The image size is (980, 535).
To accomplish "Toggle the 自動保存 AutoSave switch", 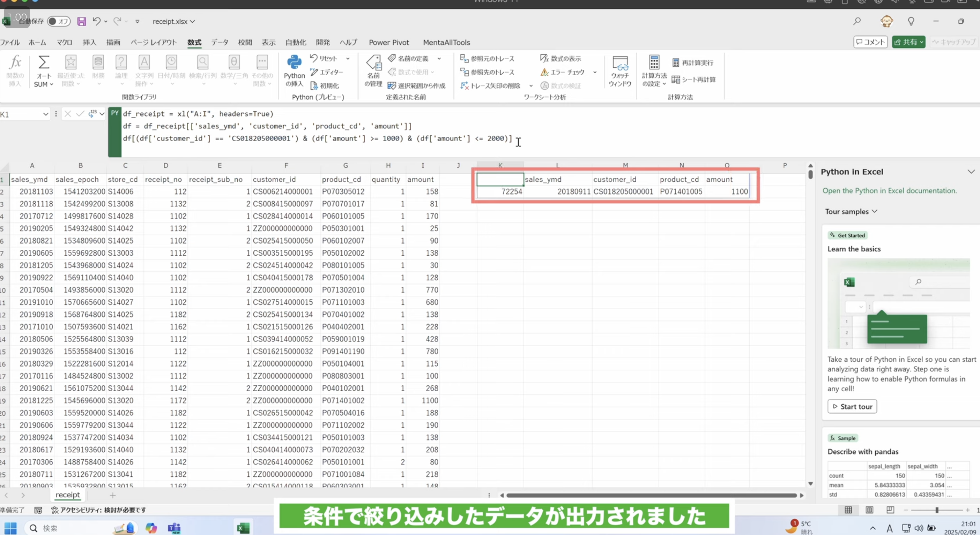I will pos(59,21).
